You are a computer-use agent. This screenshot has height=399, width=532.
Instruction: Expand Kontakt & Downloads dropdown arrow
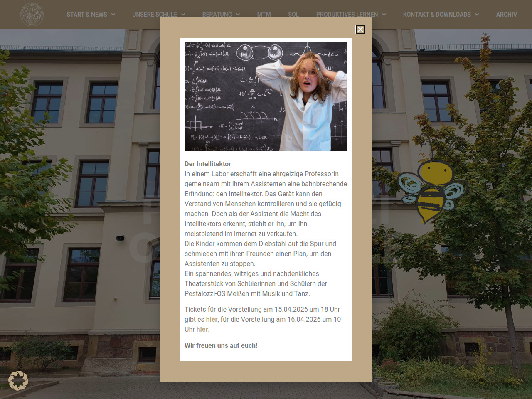[477, 15]
